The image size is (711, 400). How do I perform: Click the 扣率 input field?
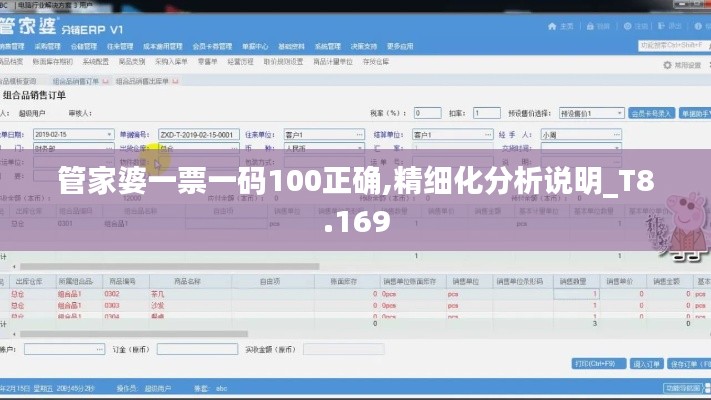click(x=487, y=113)
